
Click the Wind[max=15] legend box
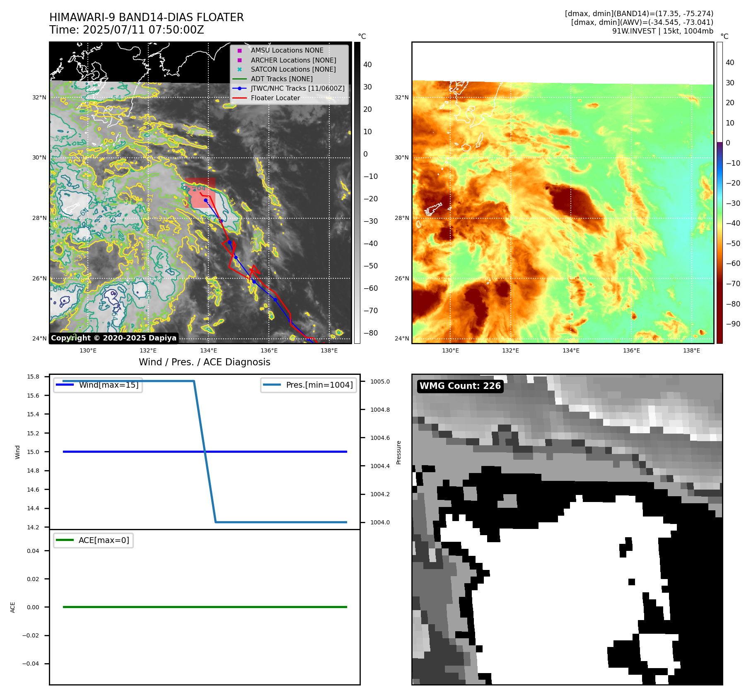point(98,385)
